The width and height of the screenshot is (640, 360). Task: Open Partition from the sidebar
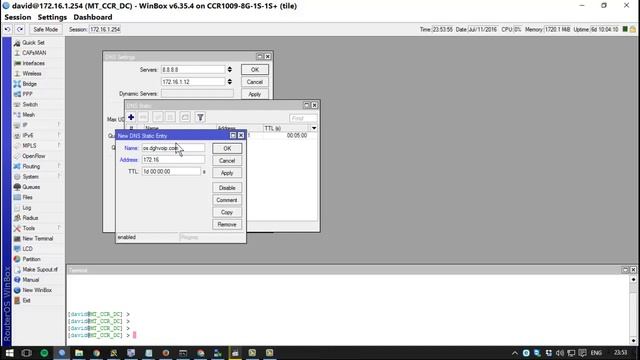(31, 259)
